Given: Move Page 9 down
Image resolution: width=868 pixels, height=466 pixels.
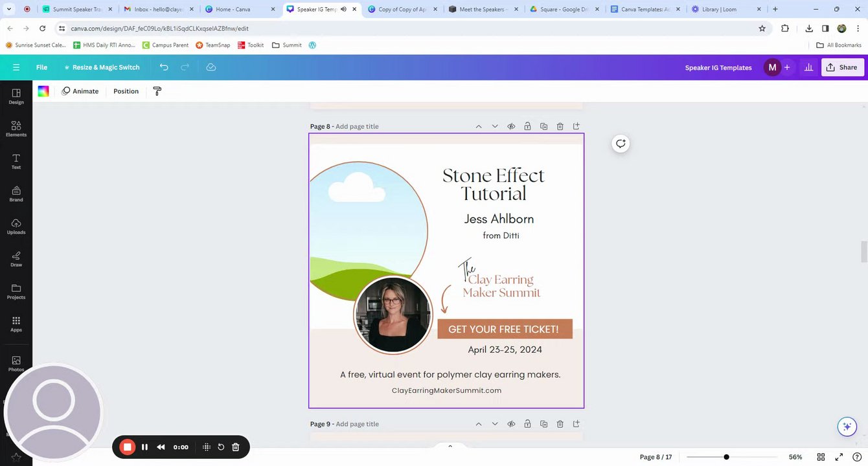Looking at the screenshot, I should pos(495,424).
